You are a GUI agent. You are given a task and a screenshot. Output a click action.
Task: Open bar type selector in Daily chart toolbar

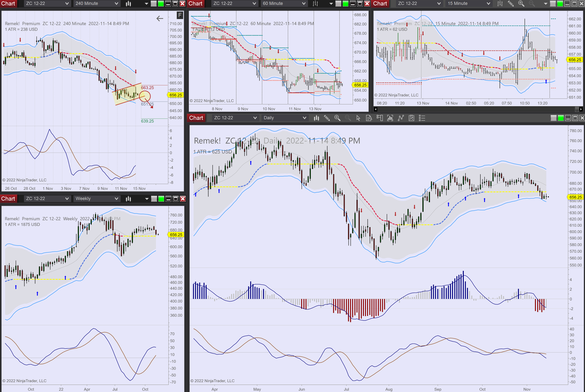point(316,118)
